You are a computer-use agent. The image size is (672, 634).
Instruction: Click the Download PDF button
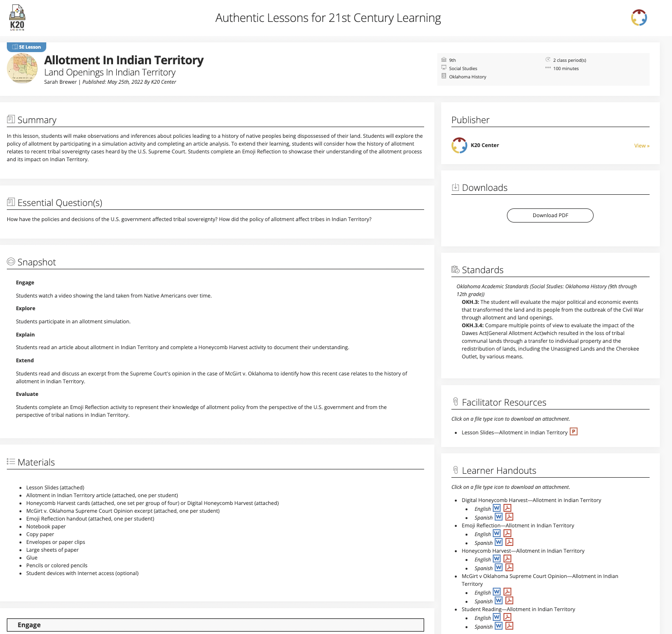pyautogui.click(x=550, y=215)
